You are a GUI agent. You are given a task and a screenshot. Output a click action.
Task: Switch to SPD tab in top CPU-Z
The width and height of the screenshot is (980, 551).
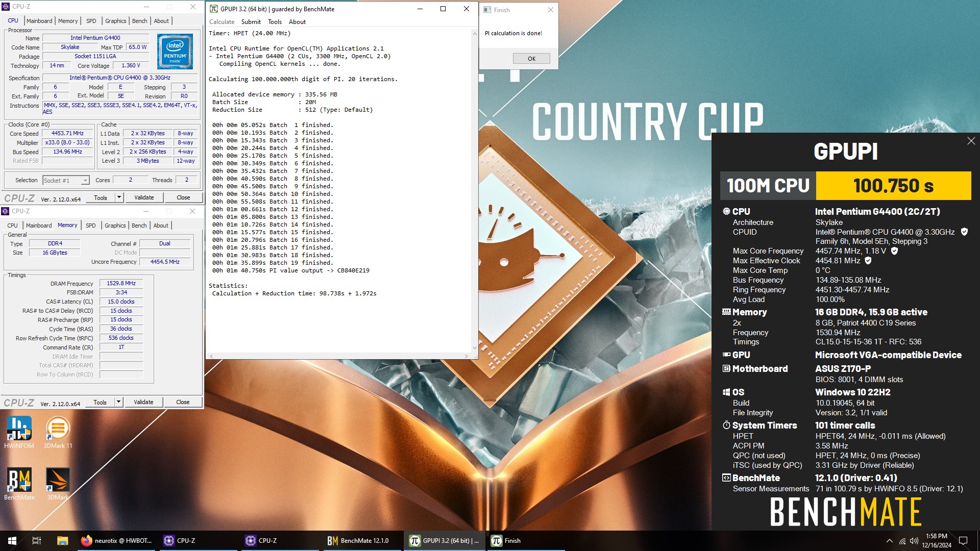(x=91, y=21)
